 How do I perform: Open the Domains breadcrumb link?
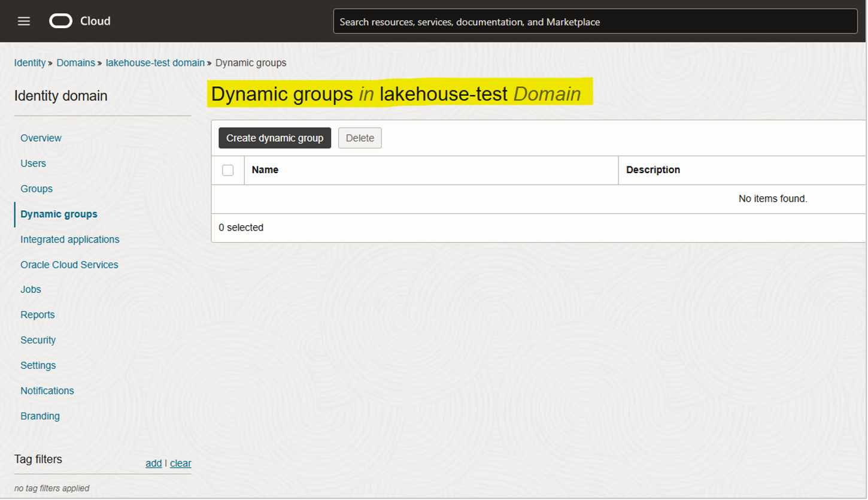[x=75, y=62]
